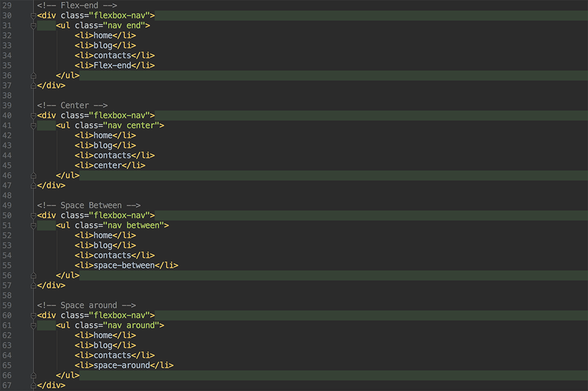Click '<li>home</li>' on line 52
The height and width of the screenshot is (391, 588).
(105, 235)
